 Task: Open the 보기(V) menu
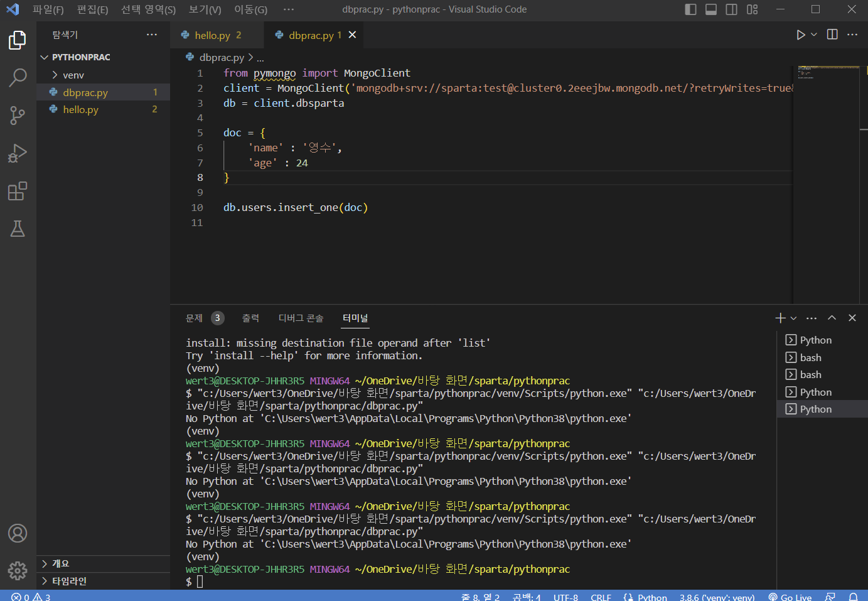pos(205,9)
